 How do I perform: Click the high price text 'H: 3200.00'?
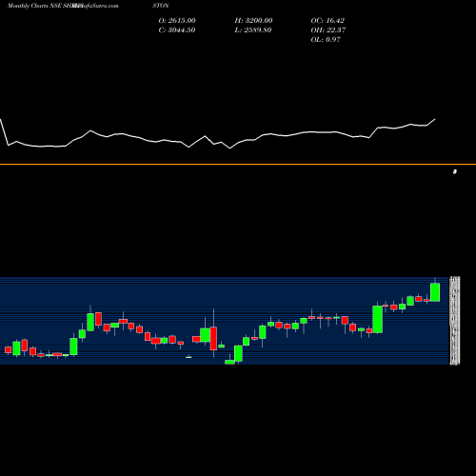click(253, 21)
